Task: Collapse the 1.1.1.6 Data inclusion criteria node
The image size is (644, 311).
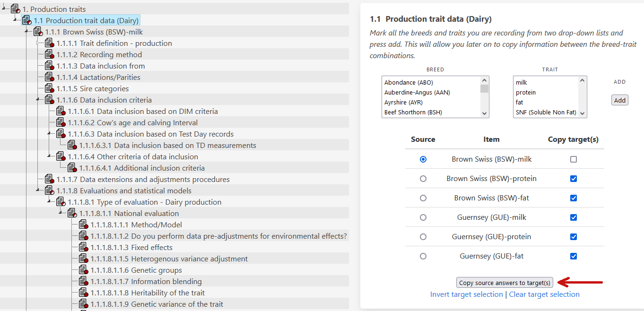Action: (x=37, y=100)
